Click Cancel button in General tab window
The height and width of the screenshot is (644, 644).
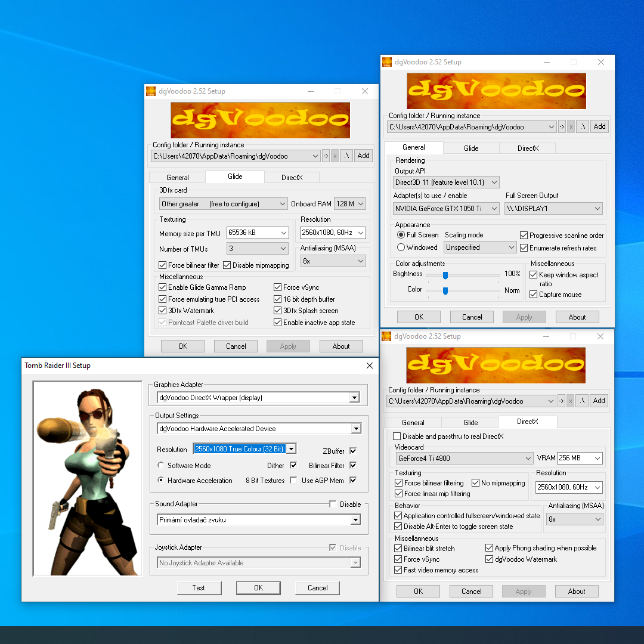tap(472, 317)
